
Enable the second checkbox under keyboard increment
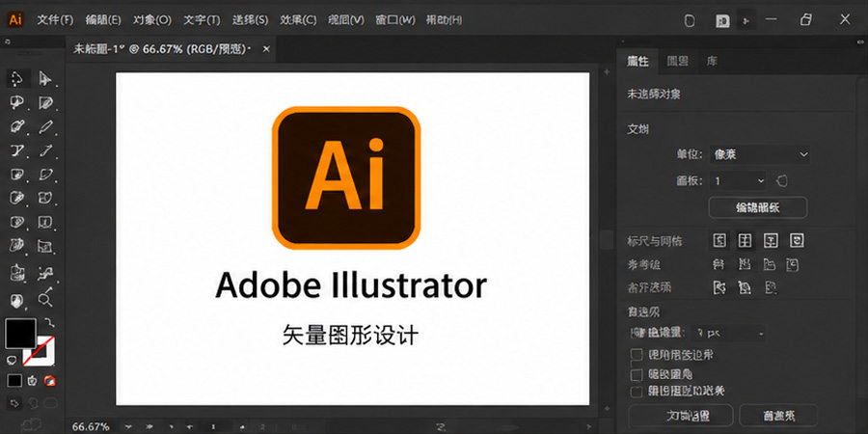(x=637, y=374)
